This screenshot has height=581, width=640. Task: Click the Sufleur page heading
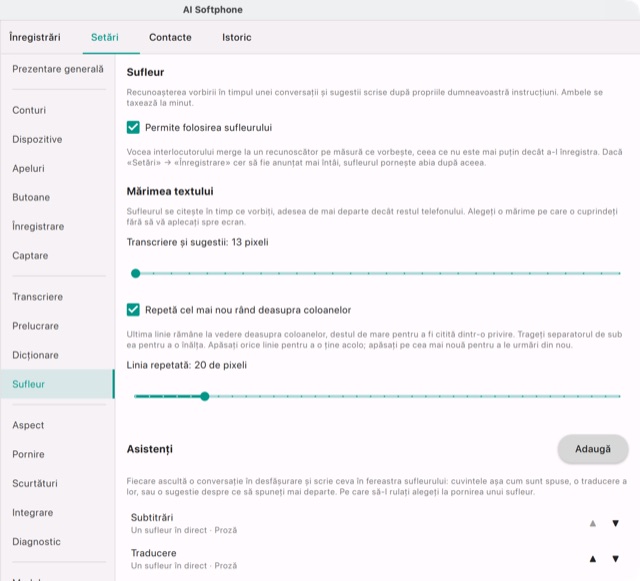click(x=145, y=72)
